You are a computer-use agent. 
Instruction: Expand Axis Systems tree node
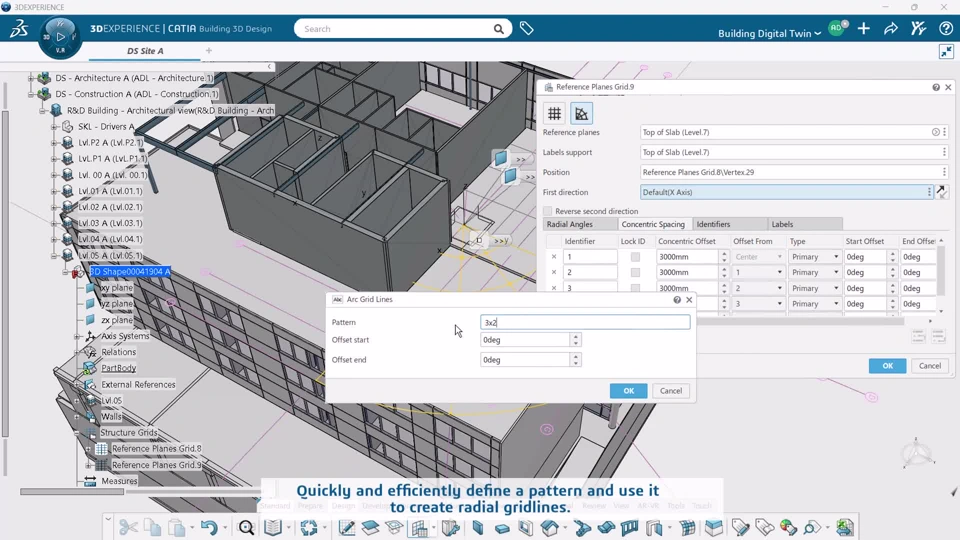pyautogui.click(x=77, y=336)
